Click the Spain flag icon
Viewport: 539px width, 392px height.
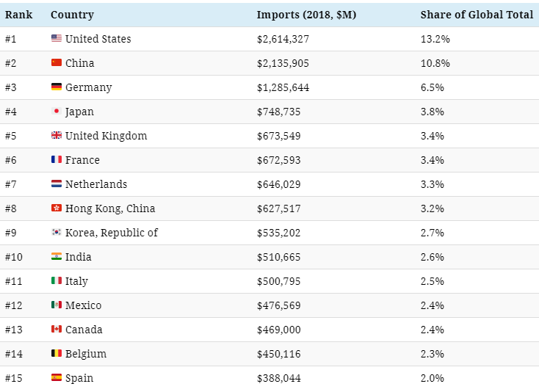57,377
